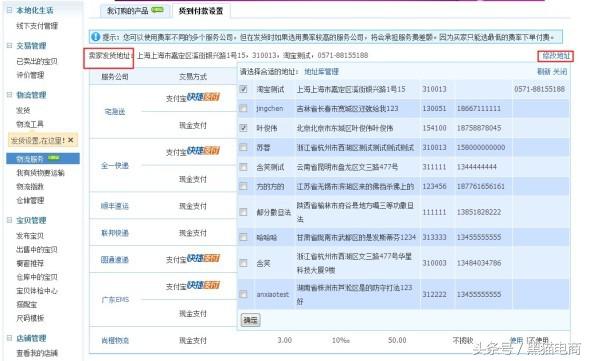Collapse the 宝贝管理 sidebar section
The height and width of the screenshot is (361, 590).
click(x=9, y=220)
